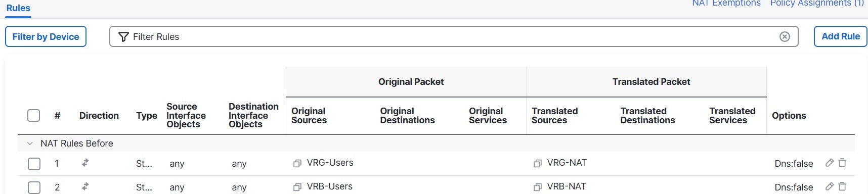Open Policy Assignments link
Screen dimensions: 868x194
pos(817,3)
